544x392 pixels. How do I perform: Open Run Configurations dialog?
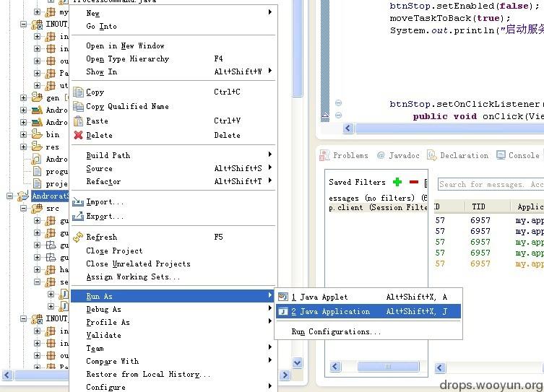(368, 331)
